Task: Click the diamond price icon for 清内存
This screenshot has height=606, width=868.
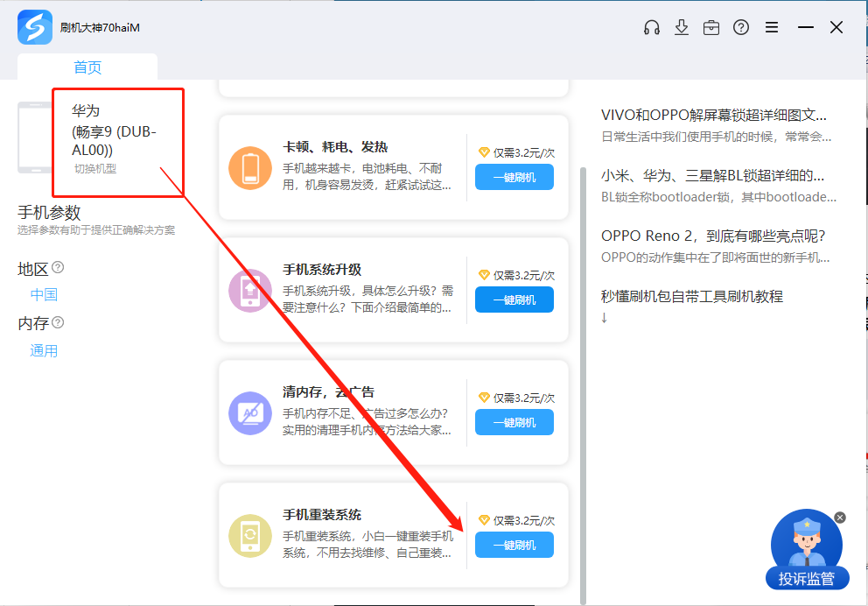Action: [x=484, y=398]
